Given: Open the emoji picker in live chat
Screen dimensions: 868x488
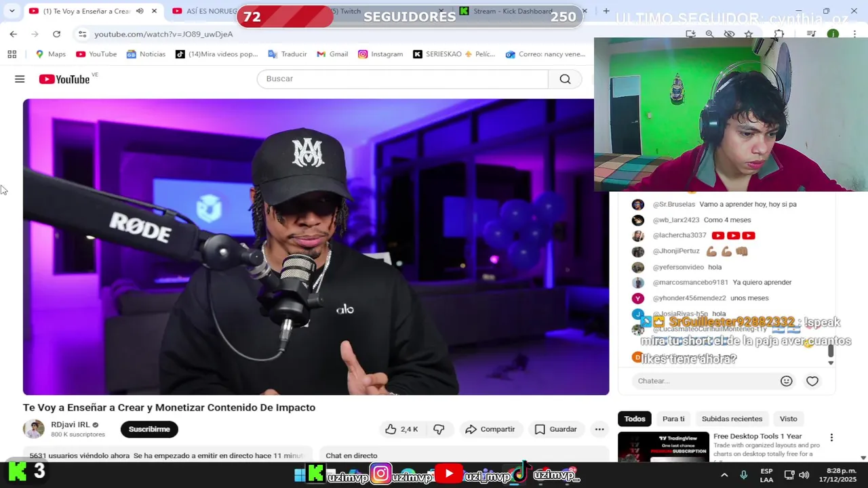Looking at the screenshot, I should (787, 381).
